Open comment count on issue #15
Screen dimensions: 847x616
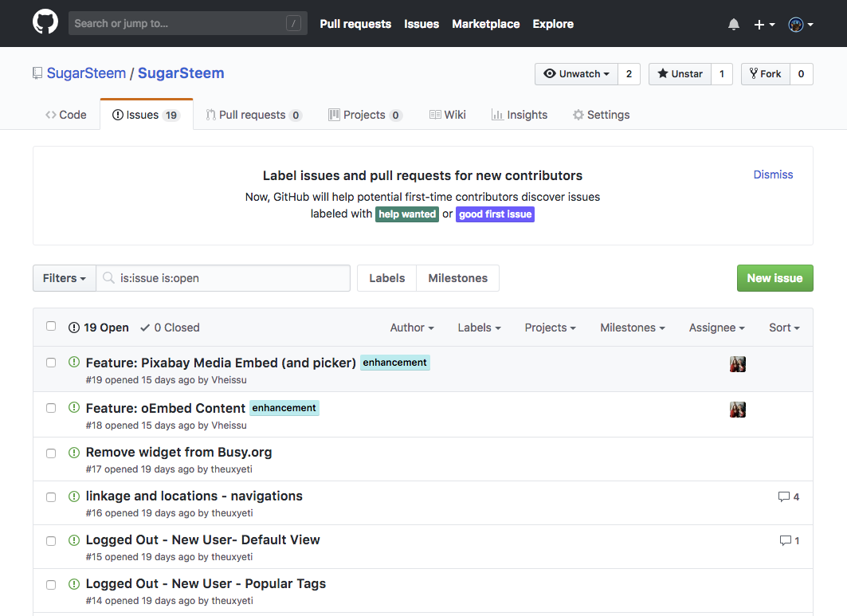point(790,540)
